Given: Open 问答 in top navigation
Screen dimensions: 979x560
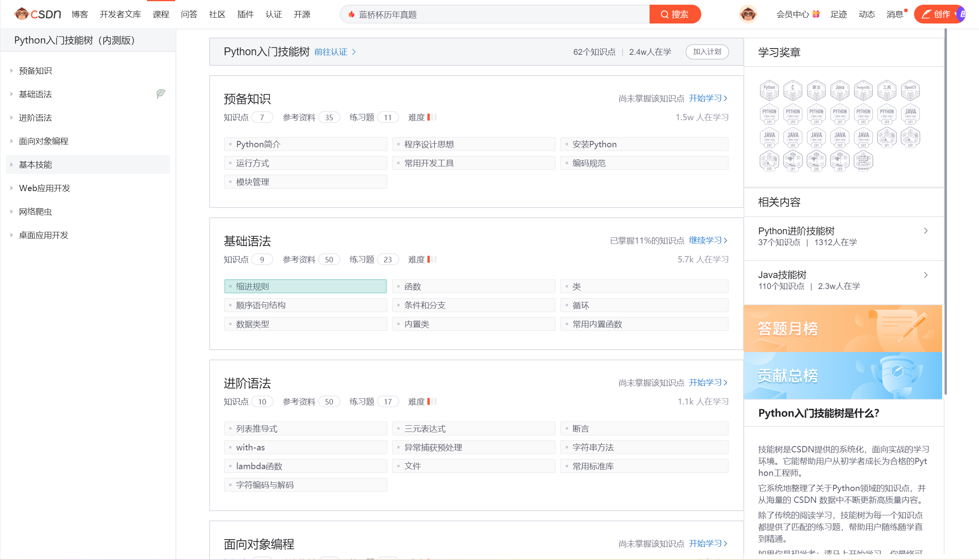Looking at the screenshot, I should tap(189, 14).
